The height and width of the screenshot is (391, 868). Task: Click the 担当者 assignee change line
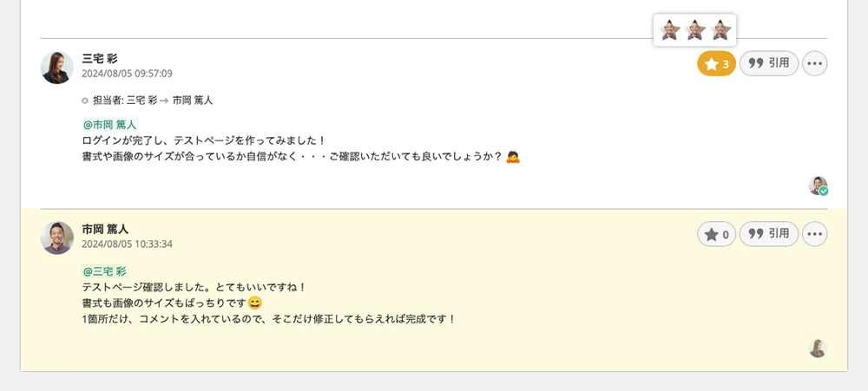[153, 101]
